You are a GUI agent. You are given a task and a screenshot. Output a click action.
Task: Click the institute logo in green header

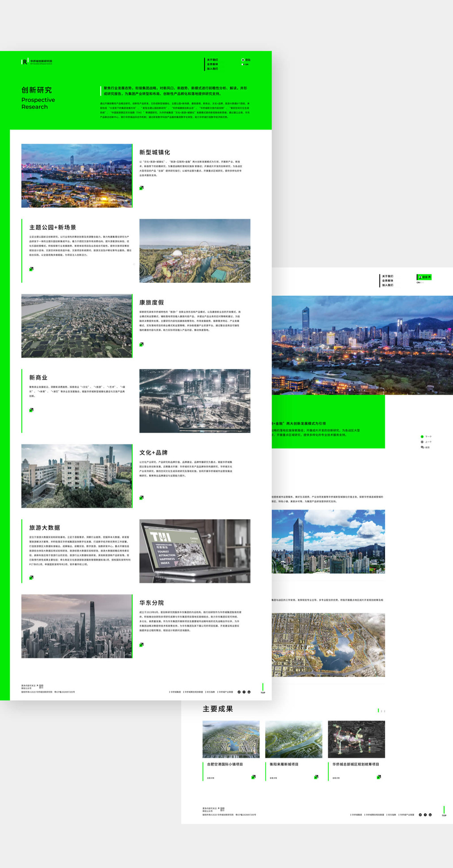[37, 62]
